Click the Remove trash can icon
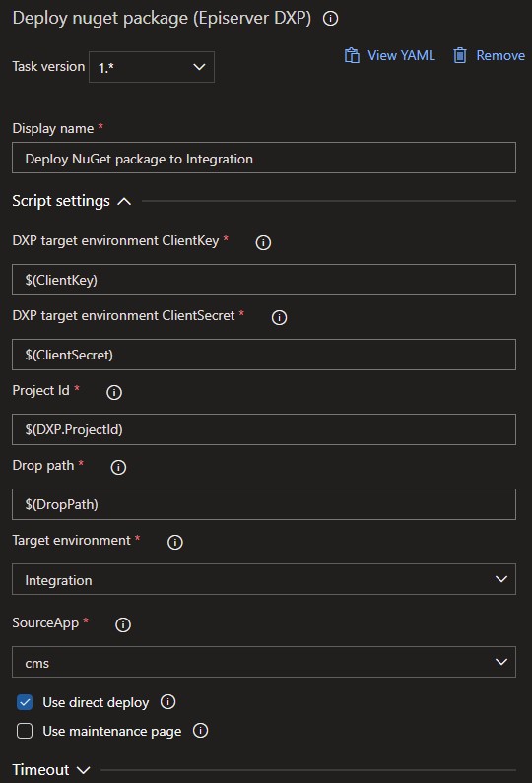The width and height of the screenshot is (532, 783). [459, 55]
